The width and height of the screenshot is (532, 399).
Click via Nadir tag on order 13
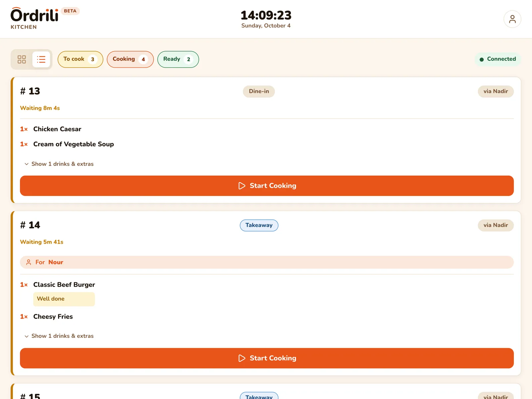click(x=496, y=91)
